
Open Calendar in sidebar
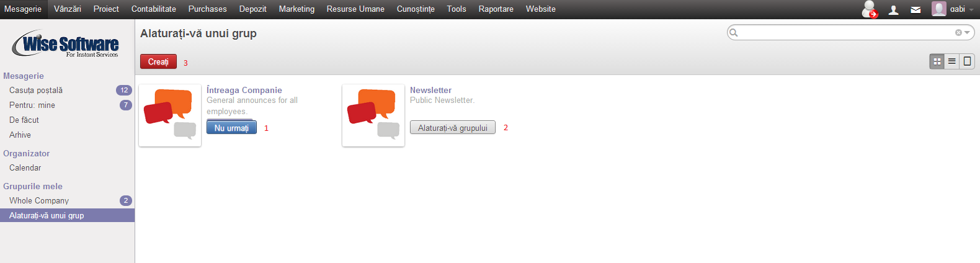coord(25,167)
